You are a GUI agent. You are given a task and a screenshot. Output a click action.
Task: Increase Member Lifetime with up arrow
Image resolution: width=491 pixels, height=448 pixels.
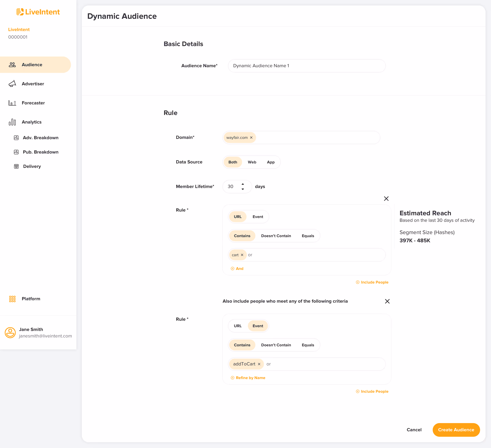[x=243, y=184]
